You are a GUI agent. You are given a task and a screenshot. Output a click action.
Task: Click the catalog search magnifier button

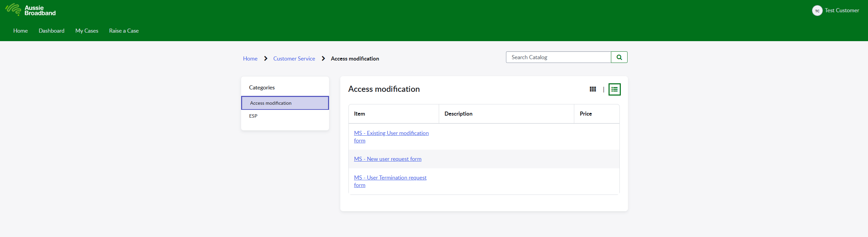pyautogui.click(x=619, y=57)
